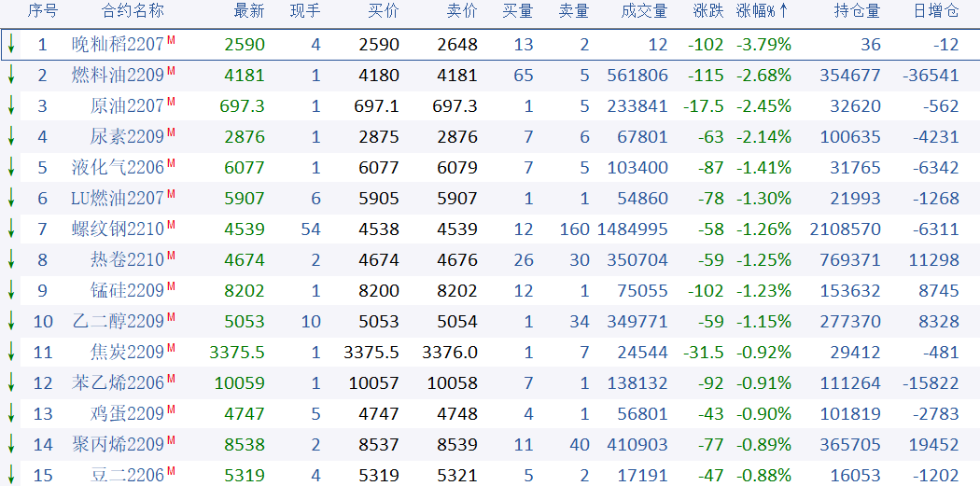Sort the table by 持仓量 column header
Image resolution: width=980 pixels, height=486 pixels.
pos(857,11)
